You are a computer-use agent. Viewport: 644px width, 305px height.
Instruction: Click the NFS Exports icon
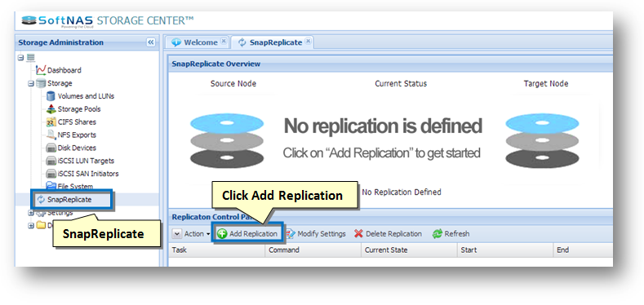[51, 135]
